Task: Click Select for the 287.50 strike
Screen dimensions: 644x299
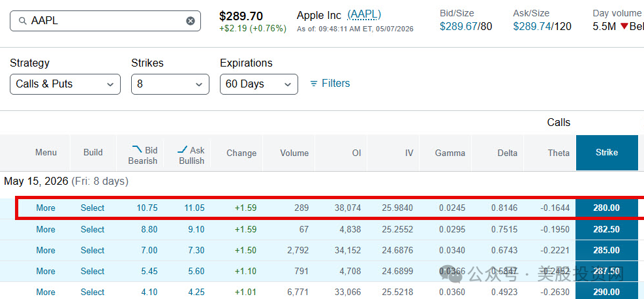Action: coord(93,271)
